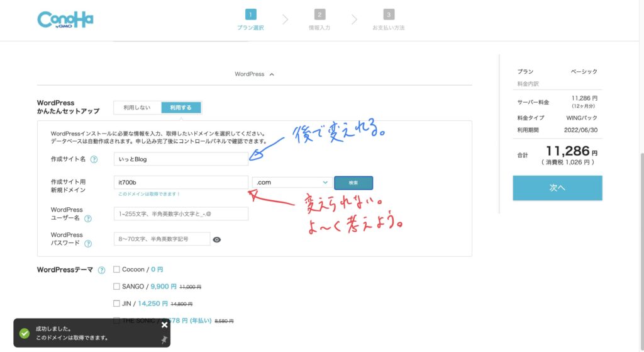Open the ConoHa logo home link

pos(65,20)
